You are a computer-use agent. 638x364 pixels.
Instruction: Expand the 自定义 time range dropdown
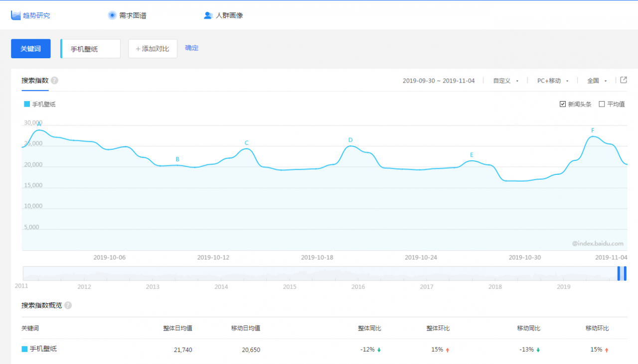[x=506, y=81]
